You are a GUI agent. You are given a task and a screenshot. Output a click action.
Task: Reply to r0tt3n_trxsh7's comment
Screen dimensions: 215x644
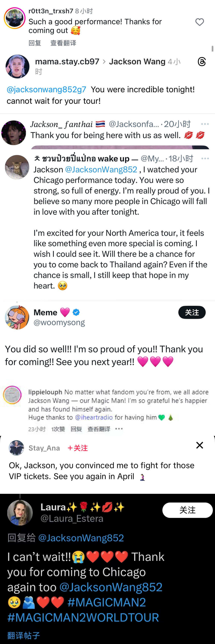pyautogui.click(x=35, y=43)
